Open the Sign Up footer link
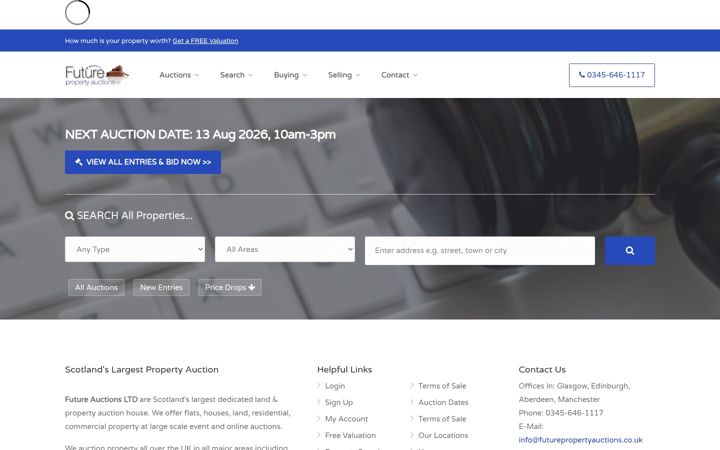The image size is (720, 450). [x=339, y=403]
